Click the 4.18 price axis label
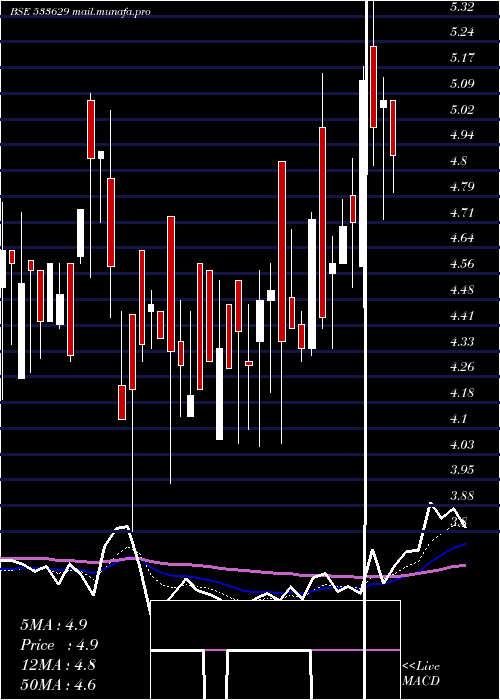The width and height of the screenshot is (500, 700). pos(462,393)
